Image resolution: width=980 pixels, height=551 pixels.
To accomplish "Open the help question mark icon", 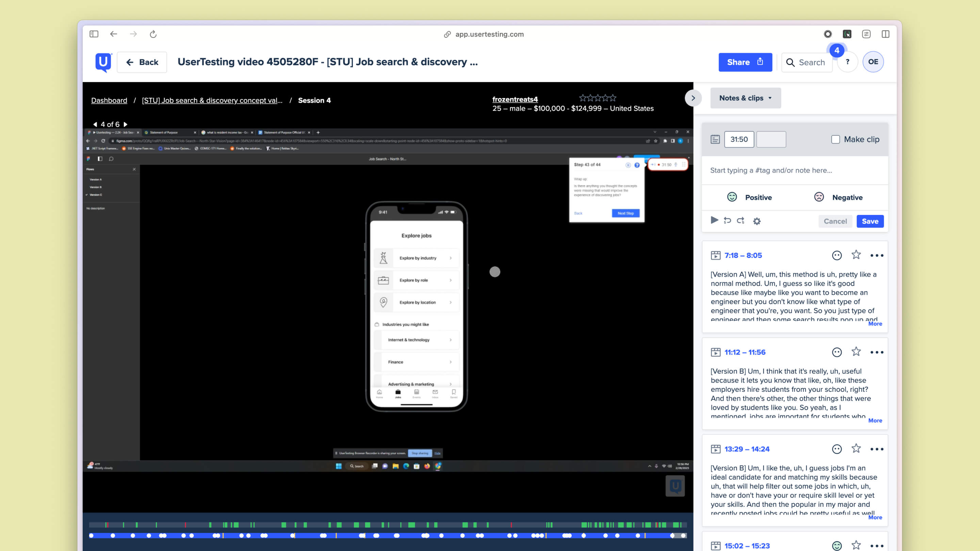I will pos(848,62).
